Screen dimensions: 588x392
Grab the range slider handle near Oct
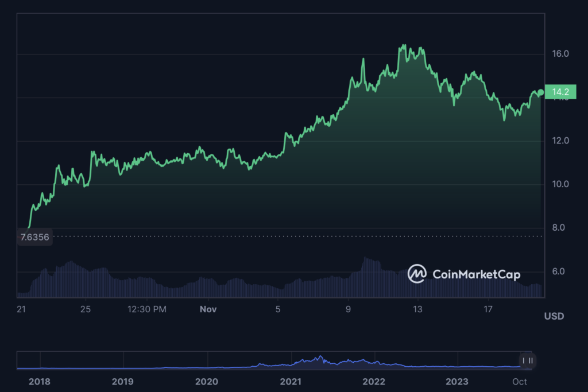click(528, 360)
